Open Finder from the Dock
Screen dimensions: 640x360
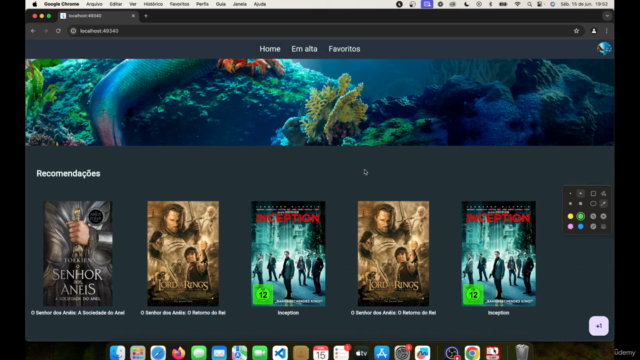tap(117, 352)
